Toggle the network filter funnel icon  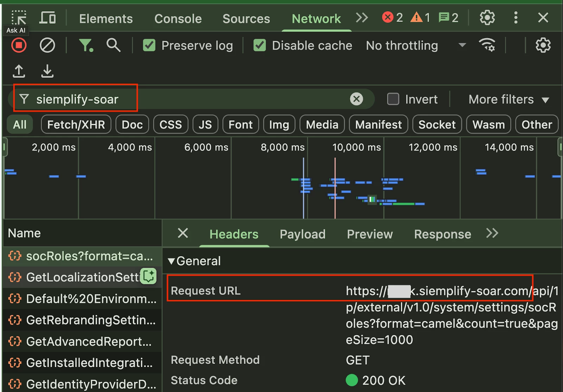(x=86, y=45)
